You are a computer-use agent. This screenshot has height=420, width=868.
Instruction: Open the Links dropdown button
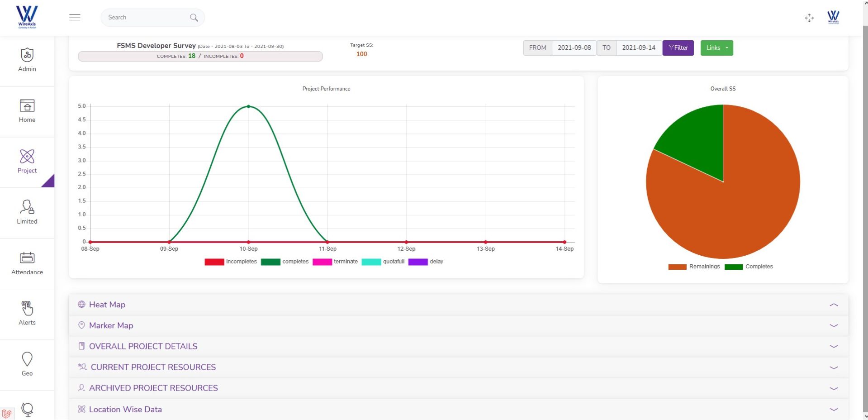pos(716,48)
